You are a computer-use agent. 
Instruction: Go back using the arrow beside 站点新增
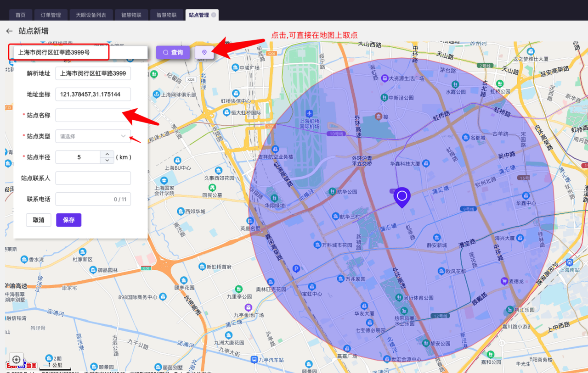click(x=9, y=31)
